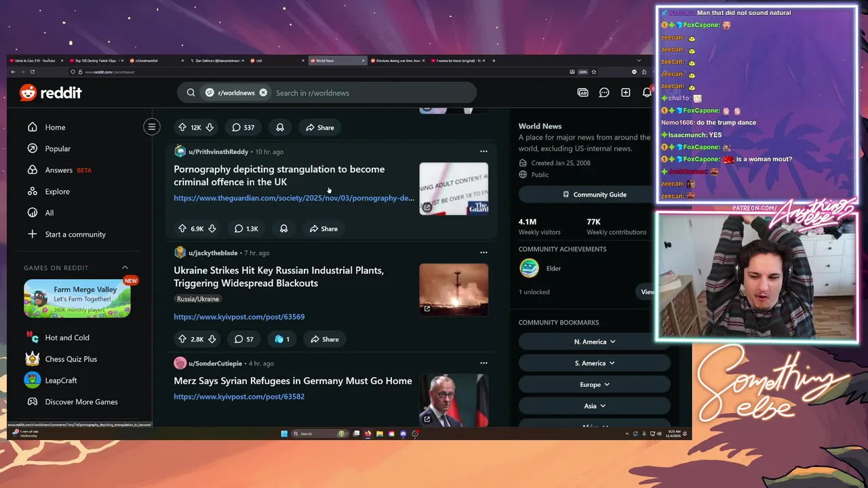Open the Reddit chat icon
Viewport: 868px width, 488px height.
pyautogui.click(x=604, y=93)
